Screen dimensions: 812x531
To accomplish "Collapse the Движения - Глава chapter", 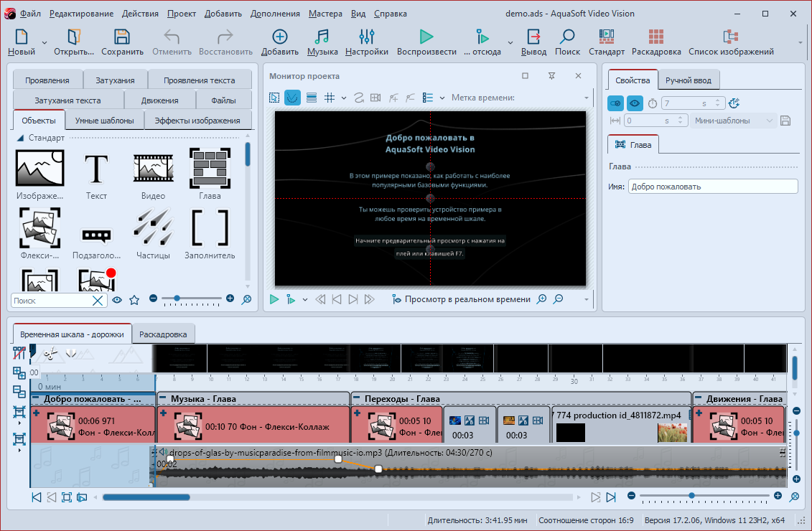I will pos(698,398).
